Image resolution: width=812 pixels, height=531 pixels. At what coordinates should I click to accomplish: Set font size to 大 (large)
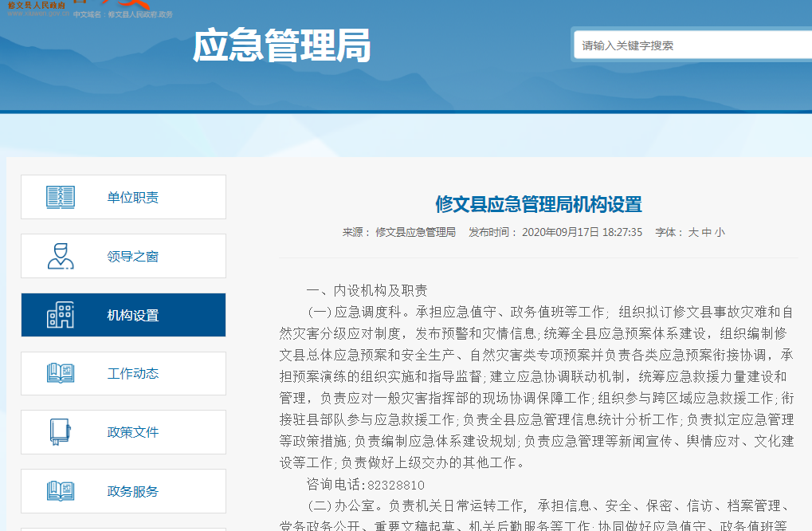point(693,233)
